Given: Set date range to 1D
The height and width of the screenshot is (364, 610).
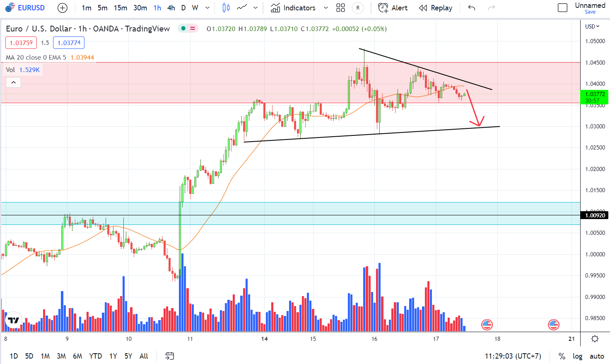Looking at the screenshot, I should pyautogui.click(x=14, y=356).
